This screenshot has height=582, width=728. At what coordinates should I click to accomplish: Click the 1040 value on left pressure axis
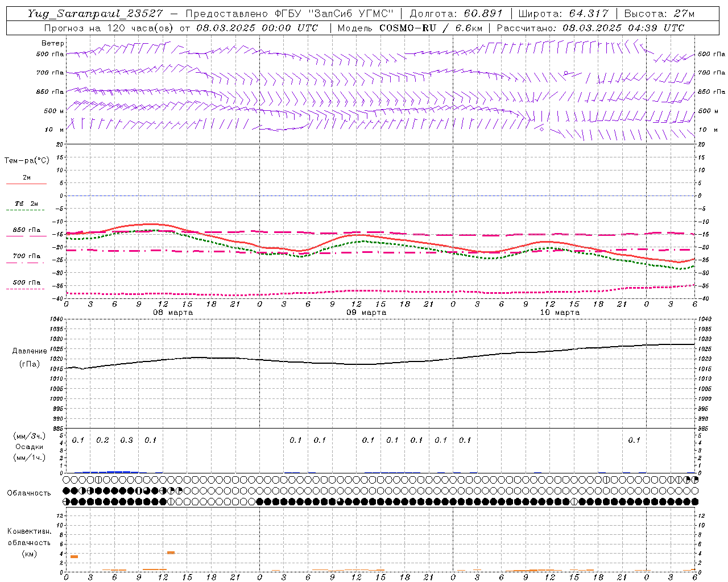(x=55, y=319)
